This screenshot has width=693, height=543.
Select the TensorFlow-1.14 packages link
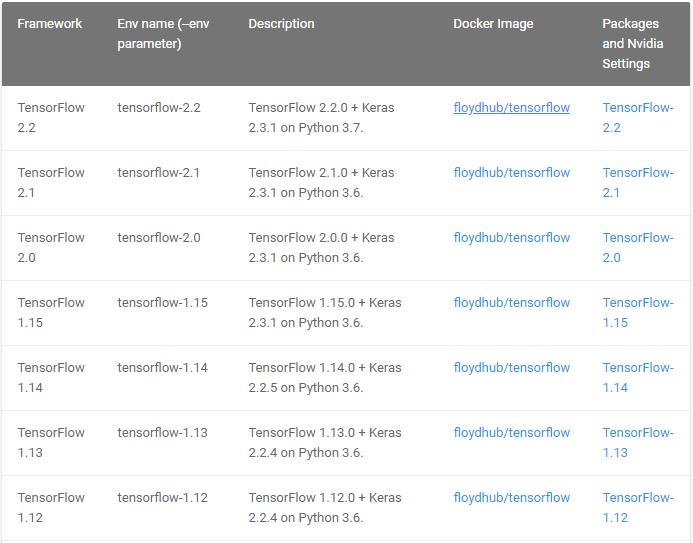(637, 377)
